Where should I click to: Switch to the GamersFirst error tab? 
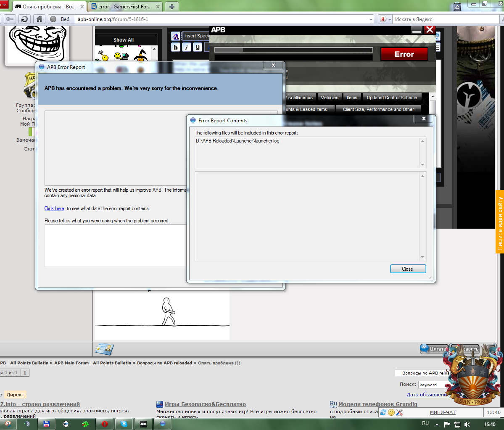(x=125, y=6)
